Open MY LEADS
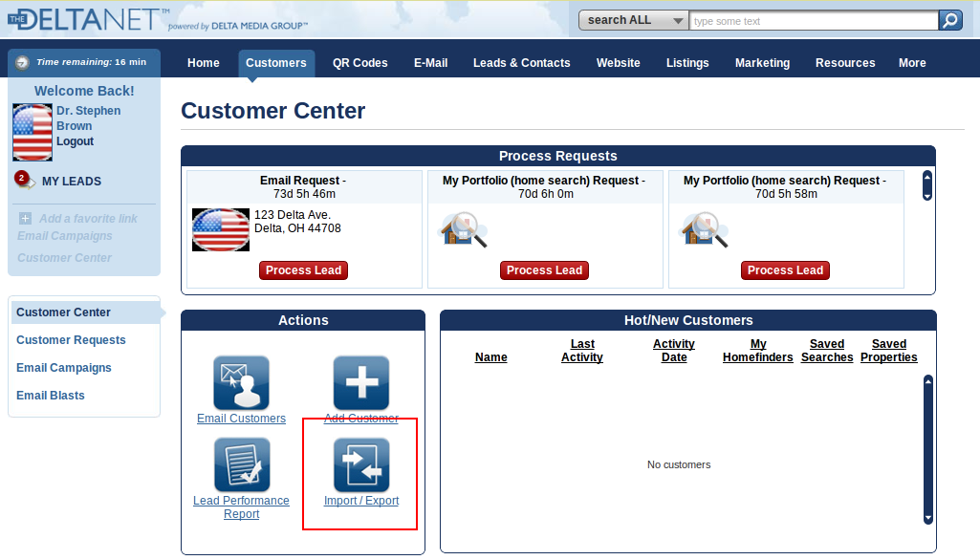Image resolution: width=980 pixels, height=560 pixels. [72, 182]
